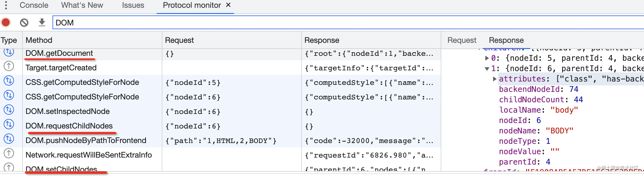644x176 pixels.
Task: Focus the DOM filter input field
Action: pos(337,23)
